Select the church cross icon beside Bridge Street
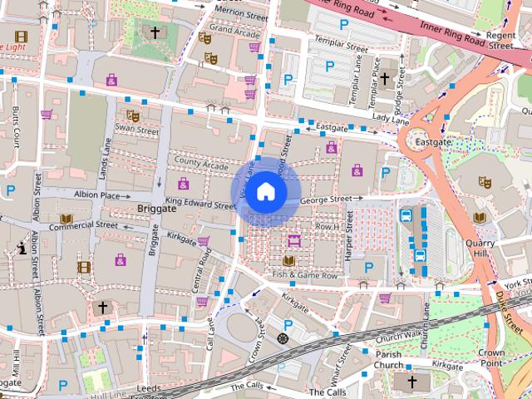The image size is (532, 399). click(384, 78)
